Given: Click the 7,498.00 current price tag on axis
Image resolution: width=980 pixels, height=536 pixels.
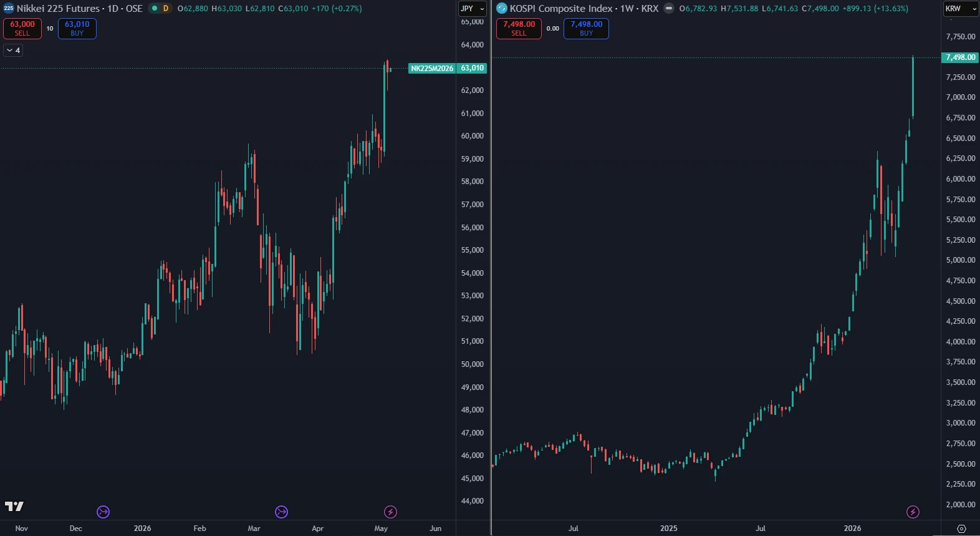Looking at the screenshot, I should (x=960, y=57).
